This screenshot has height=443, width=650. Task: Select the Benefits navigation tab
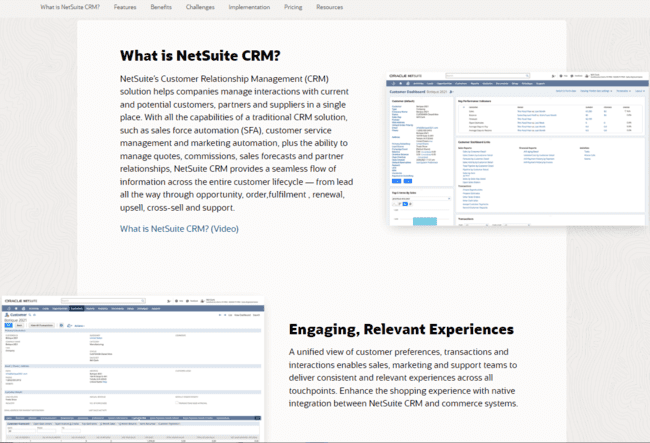[161, 7]
